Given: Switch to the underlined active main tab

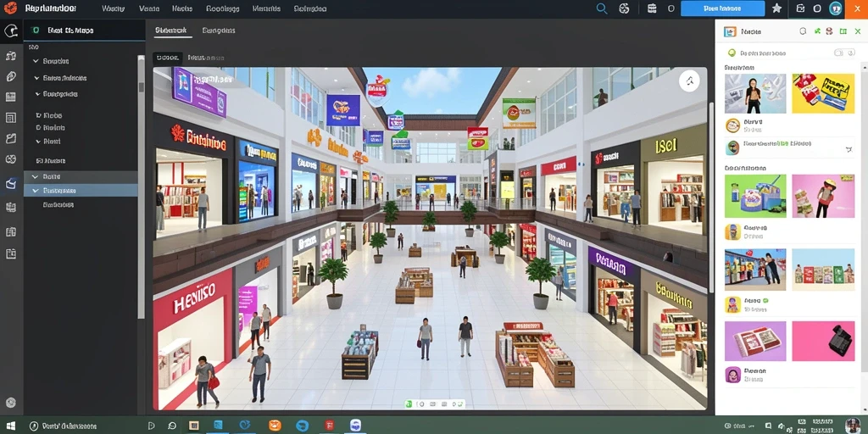Looking at the screenshot, I should (171, 31).
